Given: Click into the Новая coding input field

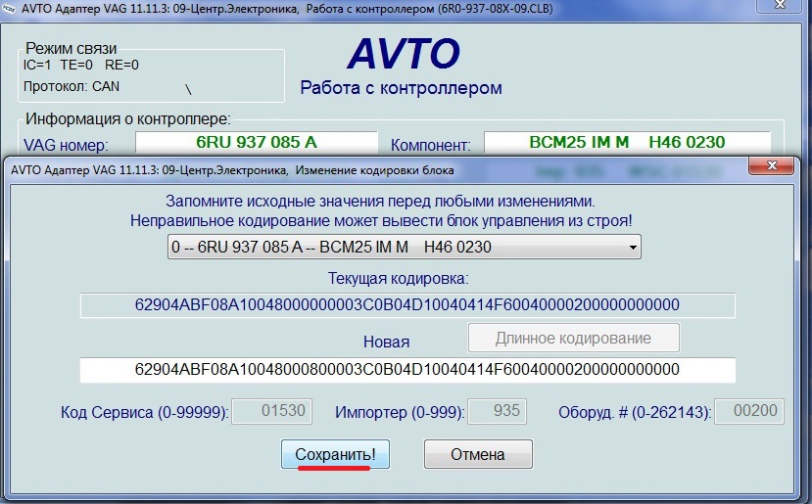Looking at the screenshot, I should [406, 370].
